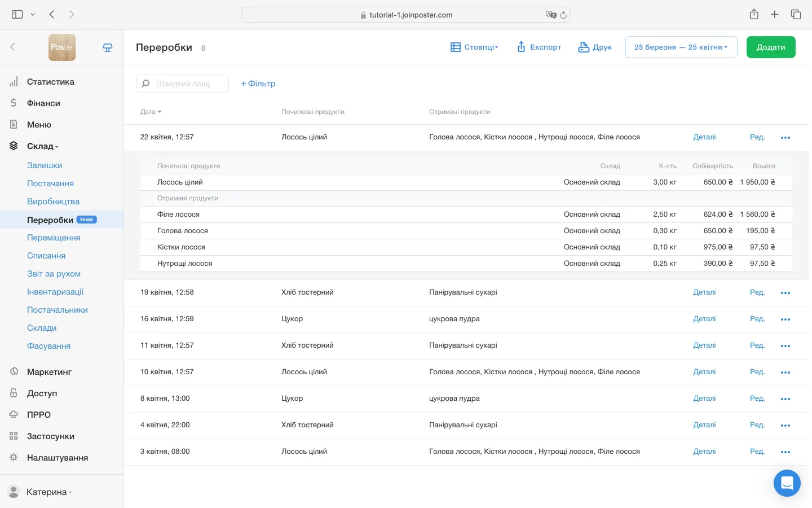Click the green Додати button
Screen dimensions: 812x508
(770, 47)
